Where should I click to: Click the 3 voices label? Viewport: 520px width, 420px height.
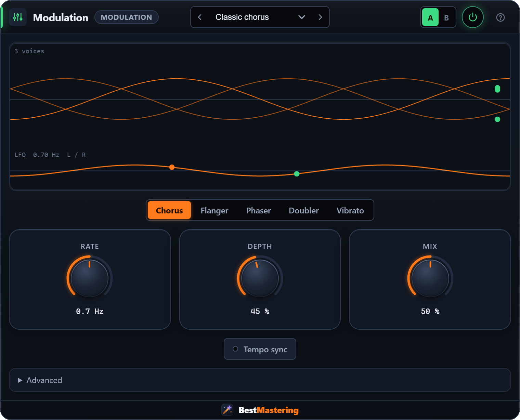pyautogui.click(x=29, y=51)
